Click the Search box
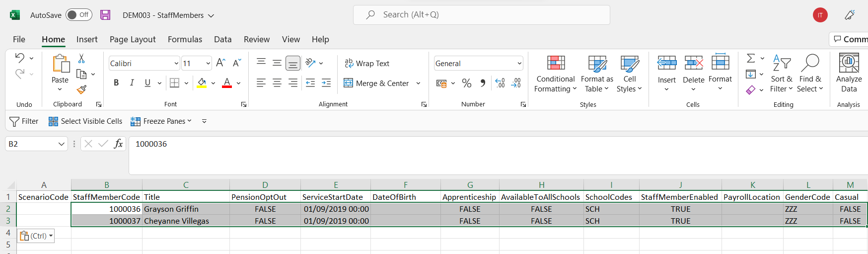This screenshot has width=868, height=254. pyautogui.click(x=481, y=15)
